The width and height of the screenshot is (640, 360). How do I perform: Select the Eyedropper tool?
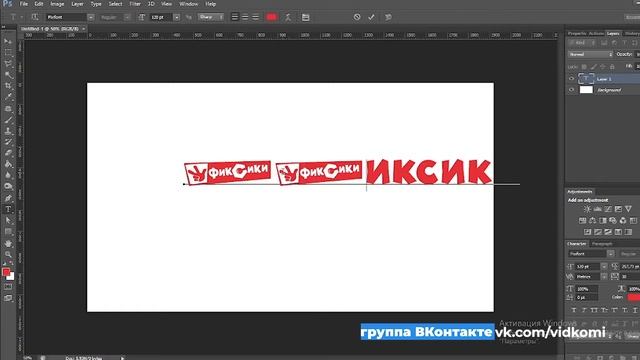(8, 97)
